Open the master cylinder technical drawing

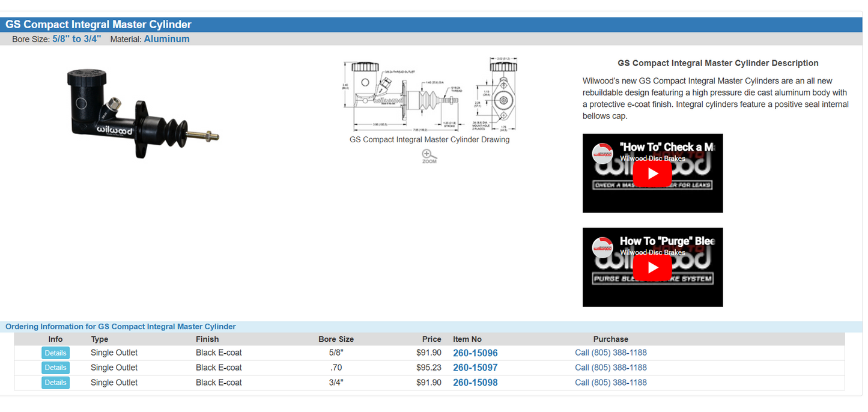pyautogui.click(x=429, y=94)
